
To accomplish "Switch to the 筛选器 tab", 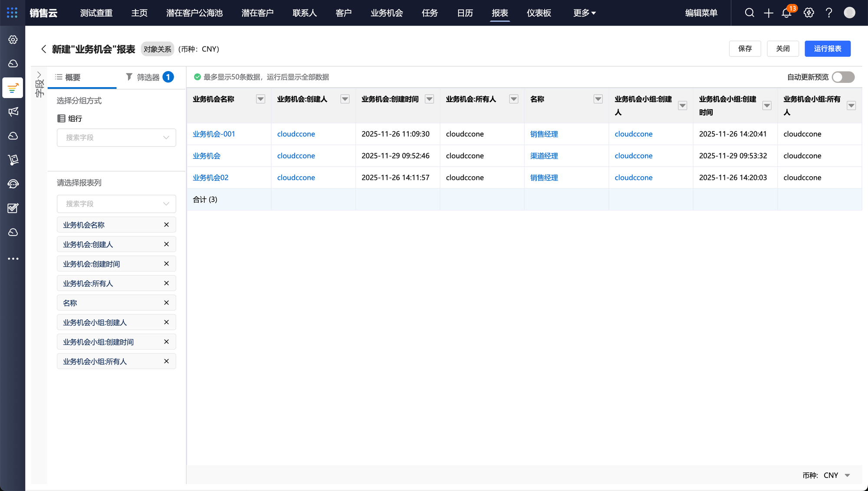I will point(149,77).
